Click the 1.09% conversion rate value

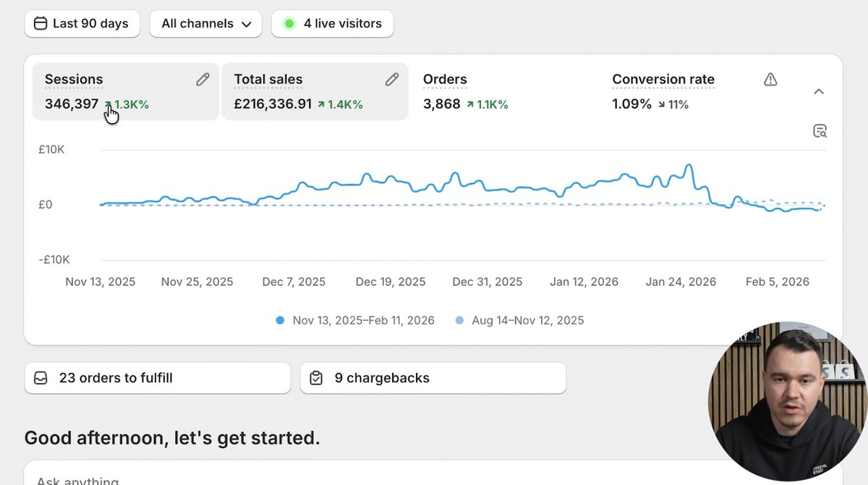(632, 104)
